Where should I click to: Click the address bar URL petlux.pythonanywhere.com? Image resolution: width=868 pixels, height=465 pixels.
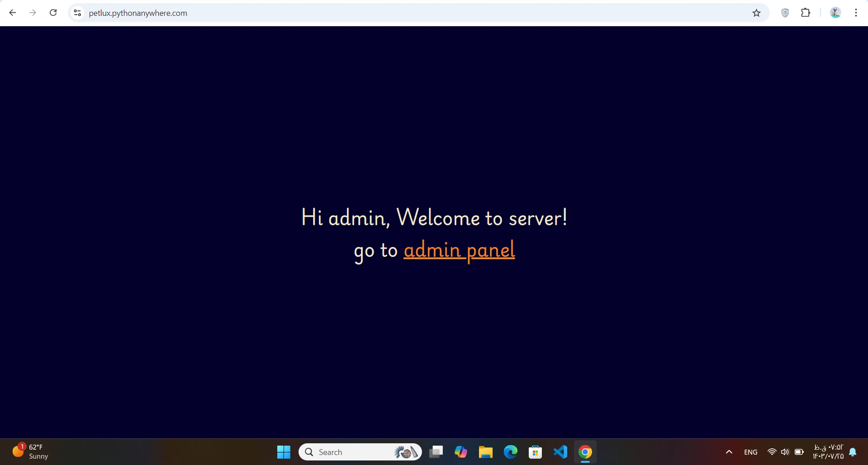click(138, 13)
